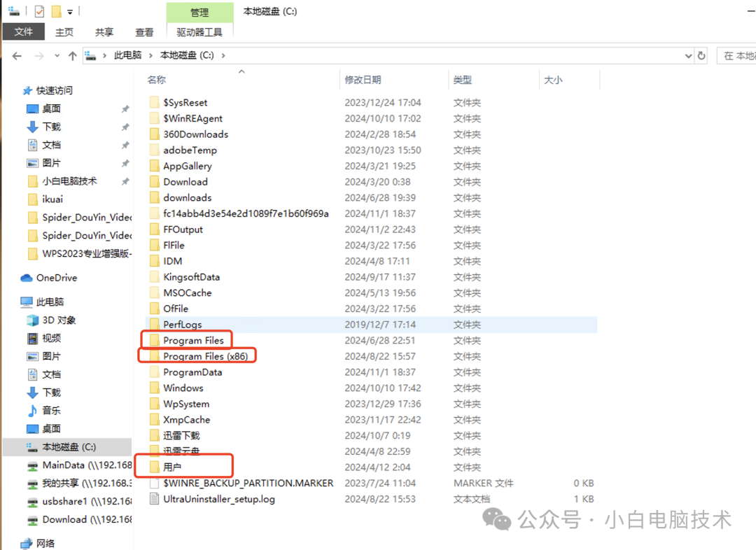Expand chevron before 此电脑 in breadcrumb
This screenshot has width=756, height=550.
[x=104, y=55]
